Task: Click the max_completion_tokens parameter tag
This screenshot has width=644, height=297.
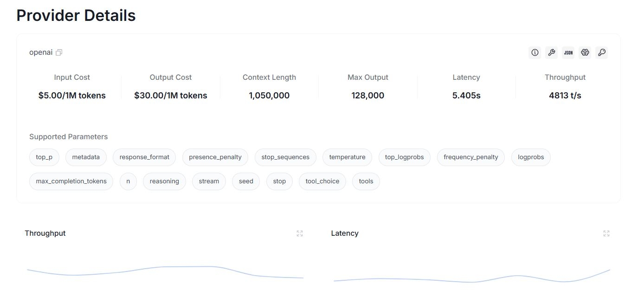Action: tap(71, 181)
